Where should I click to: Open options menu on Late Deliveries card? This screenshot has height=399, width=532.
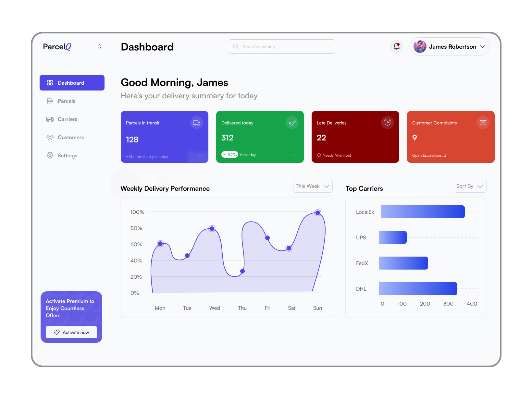coord(390,155)
